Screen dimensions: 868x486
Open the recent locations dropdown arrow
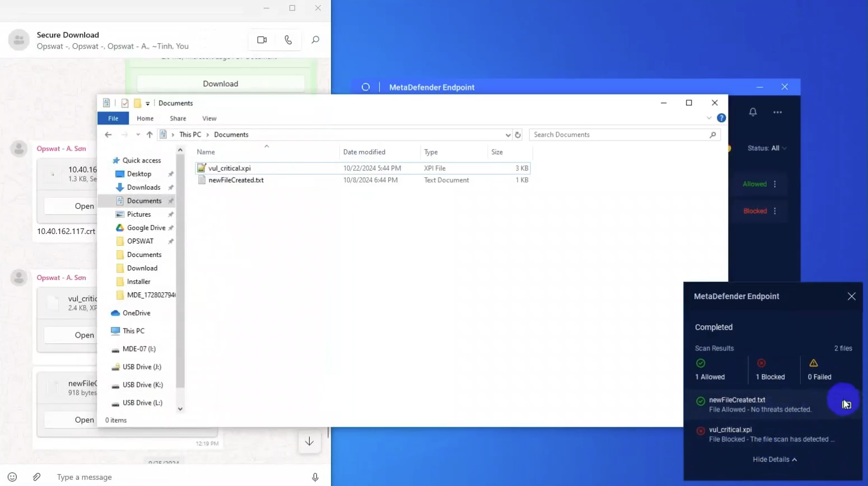pyautogui.click(x=138, y=134)
